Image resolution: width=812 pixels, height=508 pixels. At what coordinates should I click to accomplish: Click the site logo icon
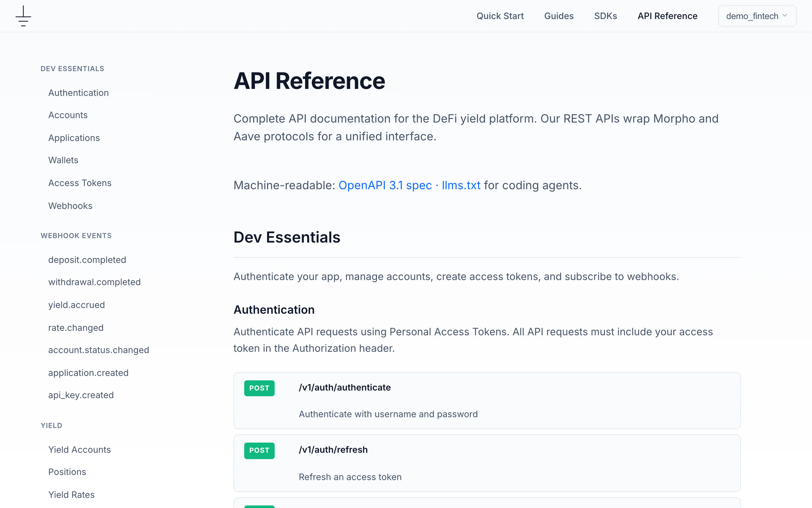coord(23,16)
